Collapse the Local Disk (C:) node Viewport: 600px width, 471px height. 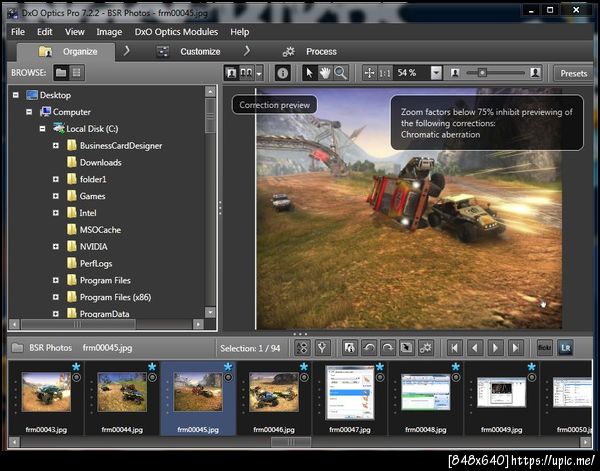tap(42, 129)
